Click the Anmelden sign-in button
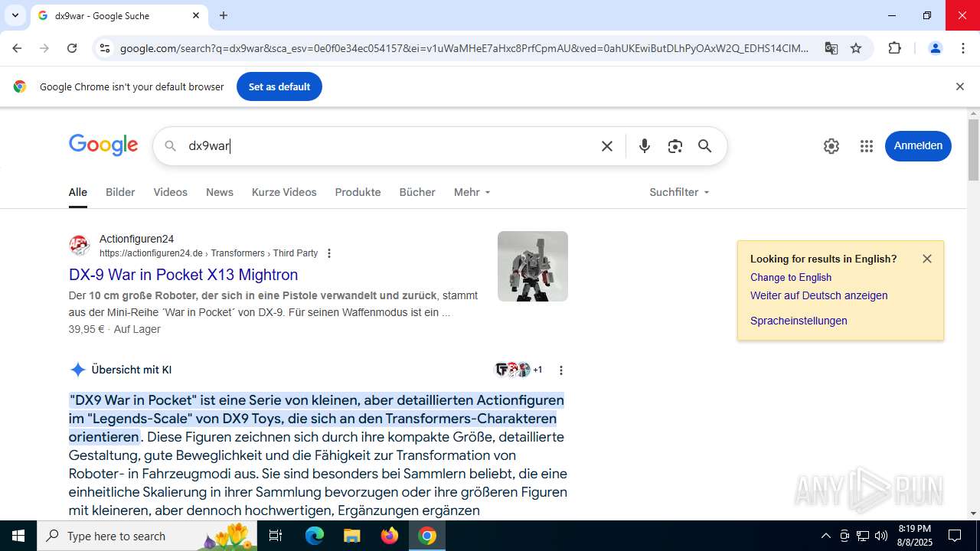The image size is (980, 551). (x=918, y=146)
